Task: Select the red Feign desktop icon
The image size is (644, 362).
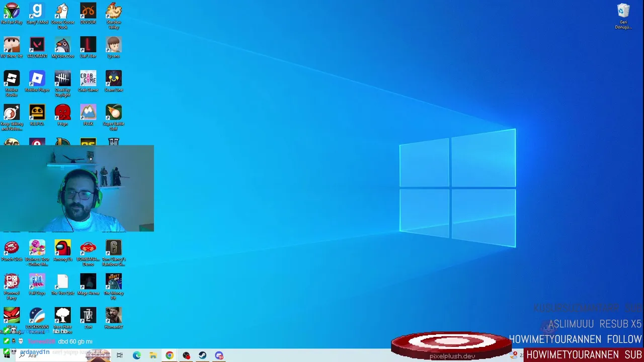Action: click(62, 115)
